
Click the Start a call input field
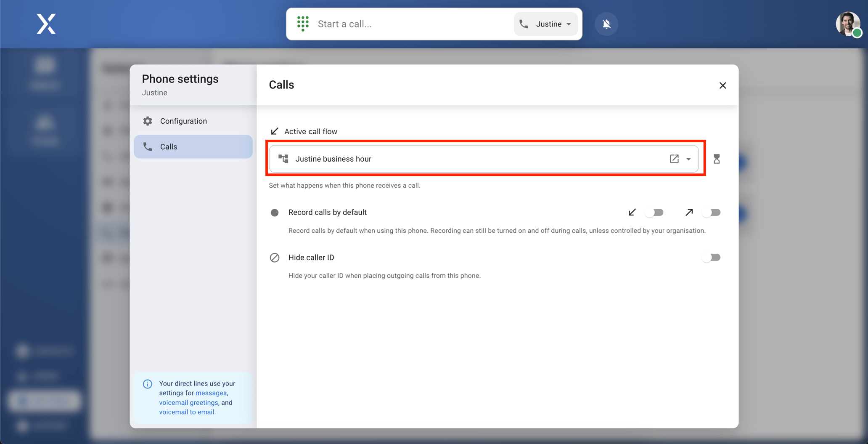point(408,24)
